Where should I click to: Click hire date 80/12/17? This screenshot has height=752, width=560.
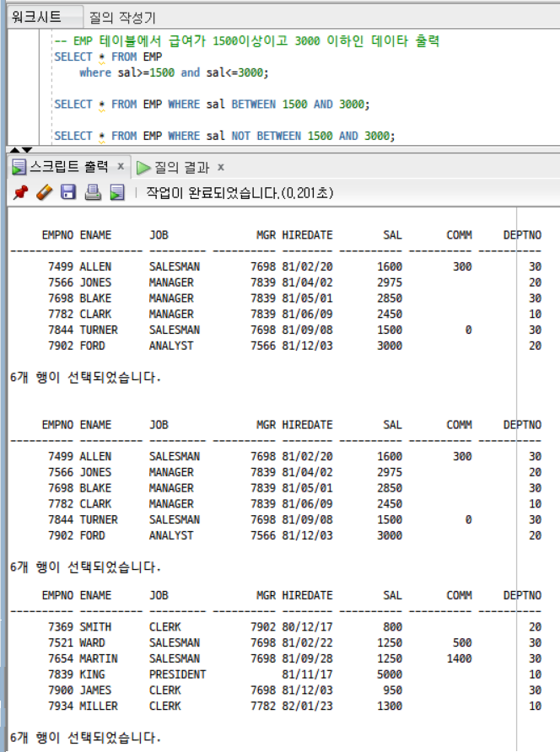pos(307,627)
